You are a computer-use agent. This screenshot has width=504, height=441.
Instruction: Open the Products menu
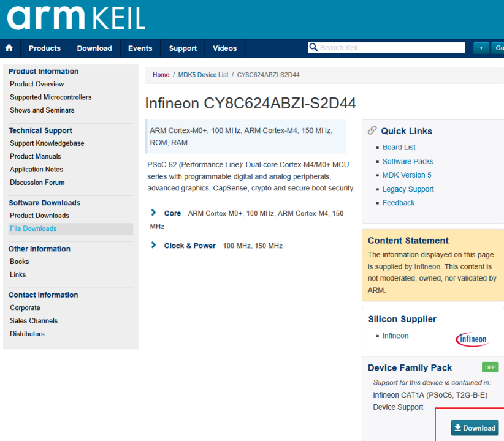[x=45, y=48]
